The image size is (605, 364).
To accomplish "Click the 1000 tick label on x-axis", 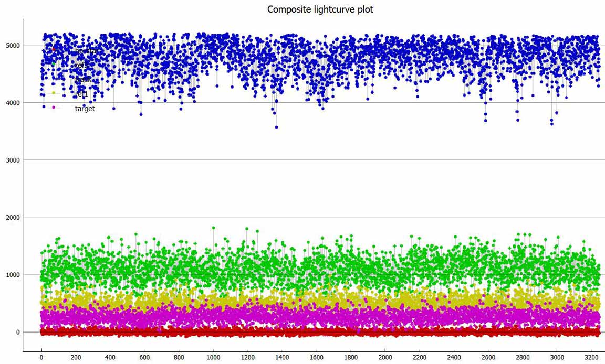I will 213,358.
